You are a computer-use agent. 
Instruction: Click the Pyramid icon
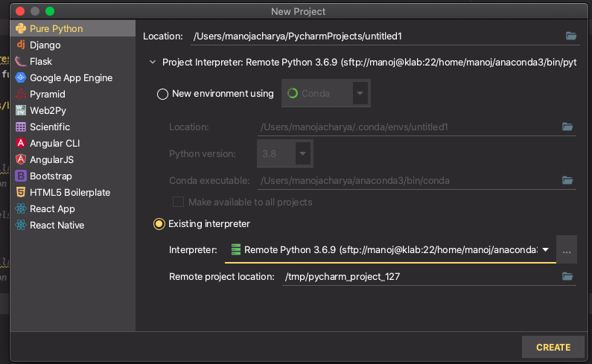(x=21, y=94)
